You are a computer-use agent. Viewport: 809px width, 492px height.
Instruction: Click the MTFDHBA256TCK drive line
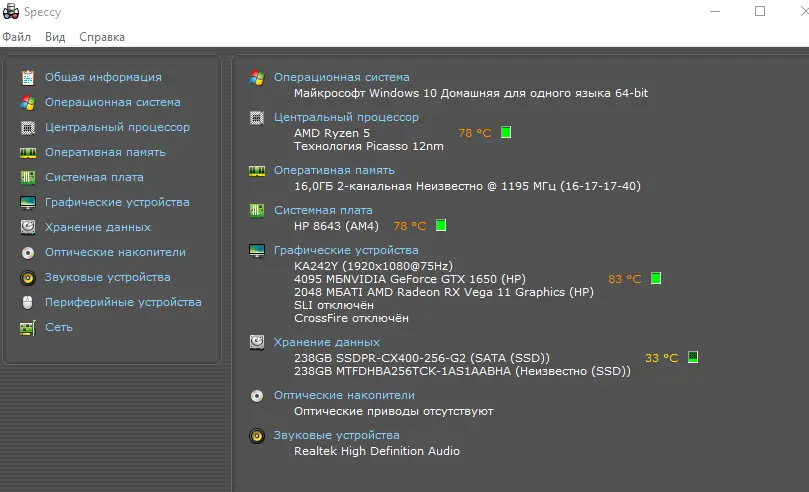[x=462, y=371]
